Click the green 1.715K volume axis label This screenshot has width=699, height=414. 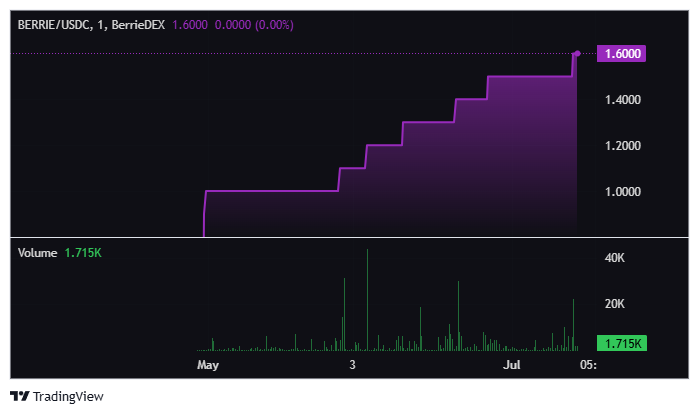pyautogui.click(x=622, y=344)
